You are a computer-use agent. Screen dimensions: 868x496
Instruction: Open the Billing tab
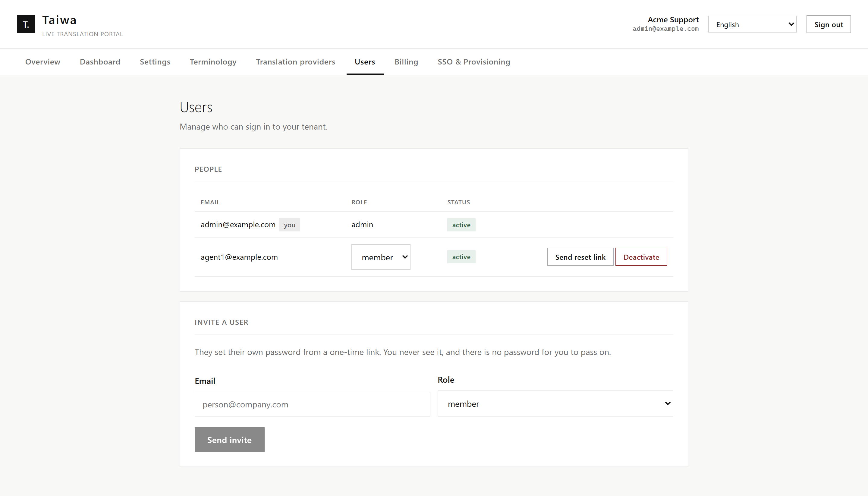click(x=406, y=62)
